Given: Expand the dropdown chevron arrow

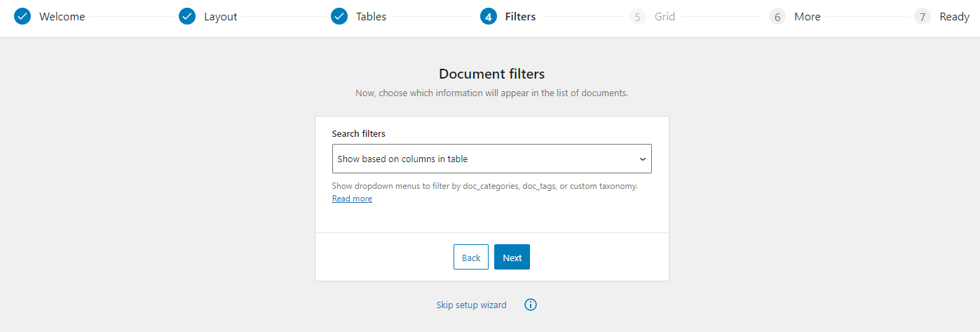Looking at the screenshot, I should click(x=642, y=159).
